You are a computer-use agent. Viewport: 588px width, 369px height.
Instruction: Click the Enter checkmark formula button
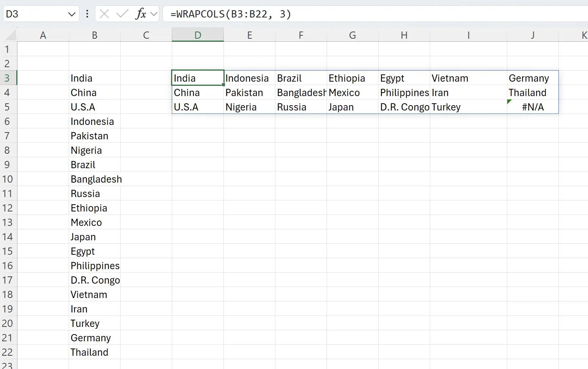(122, 14)
